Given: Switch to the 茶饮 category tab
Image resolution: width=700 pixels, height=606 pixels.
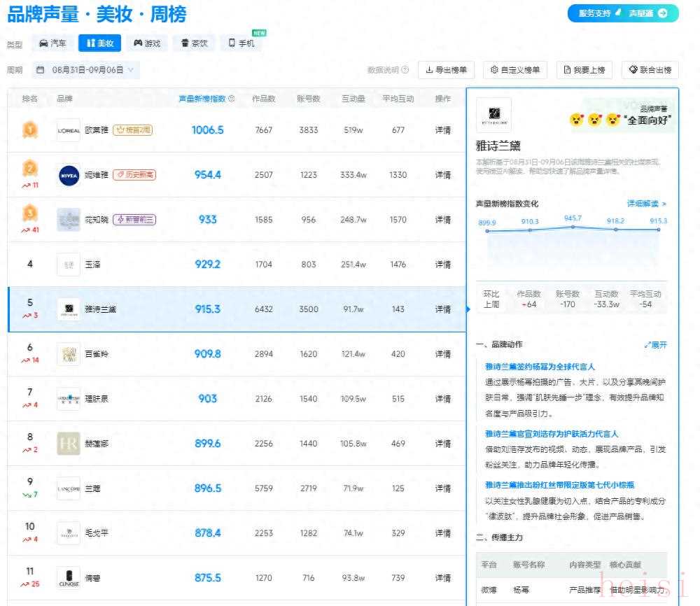Looking at the screenshot, I should coord(194,43).
